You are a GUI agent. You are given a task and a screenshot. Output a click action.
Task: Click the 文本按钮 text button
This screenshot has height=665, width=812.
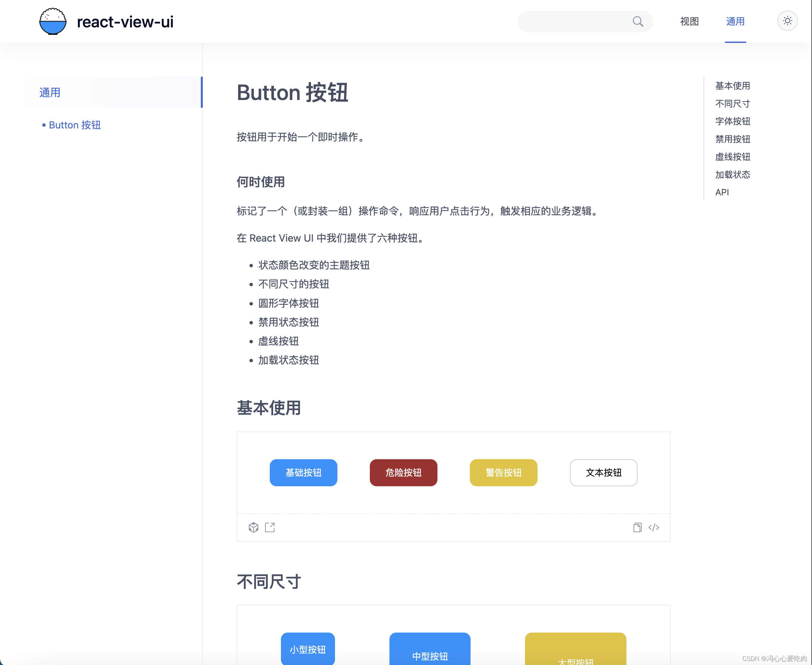pos(603,472)
